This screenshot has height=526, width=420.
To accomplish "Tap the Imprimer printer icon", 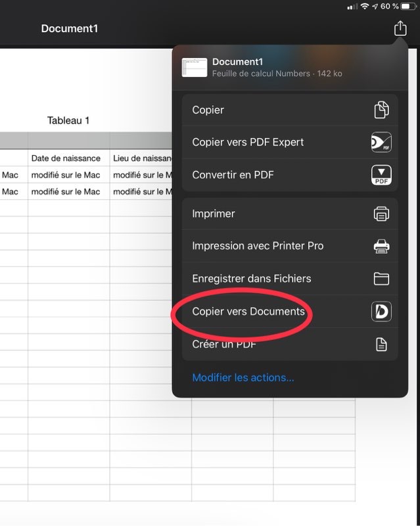I will [381, 214].
